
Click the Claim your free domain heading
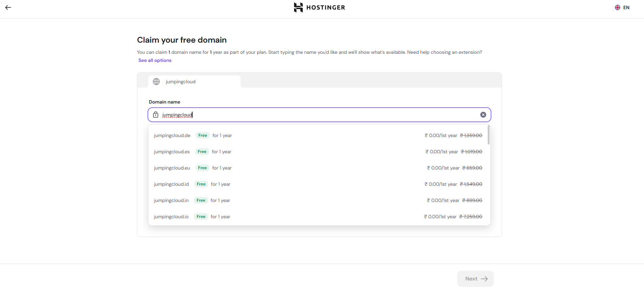(182, 40)
